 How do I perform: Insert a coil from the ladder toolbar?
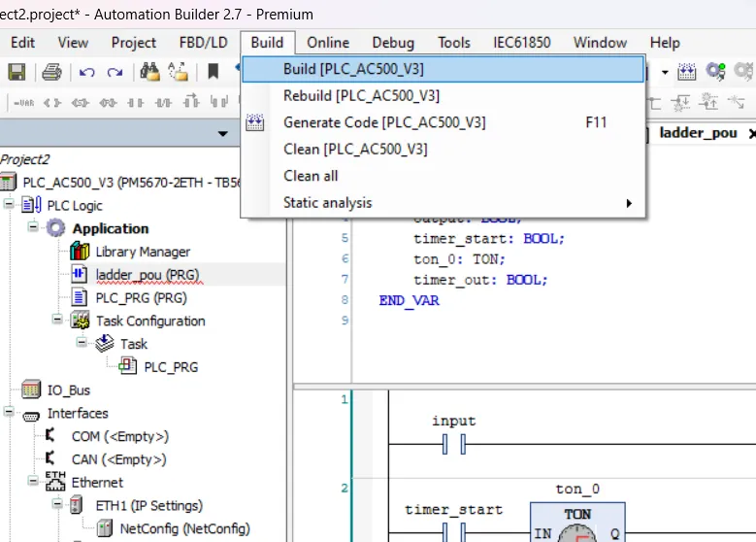coord(52,103)
